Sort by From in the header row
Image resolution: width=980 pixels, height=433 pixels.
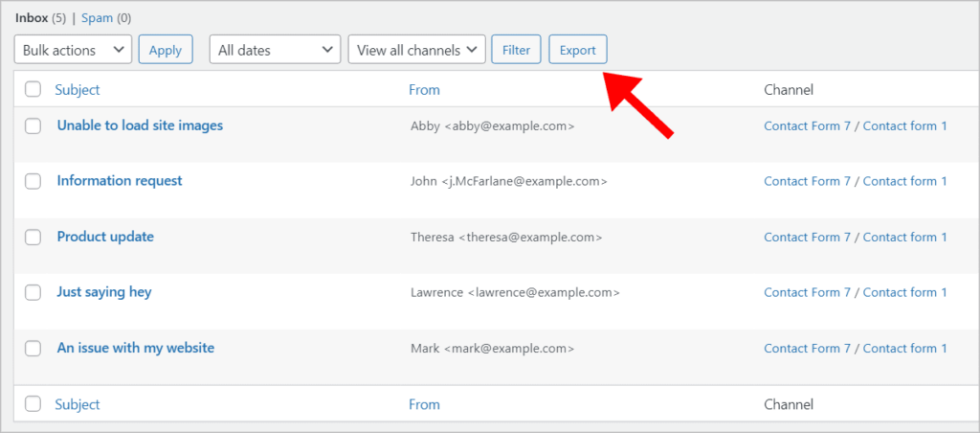424,89
